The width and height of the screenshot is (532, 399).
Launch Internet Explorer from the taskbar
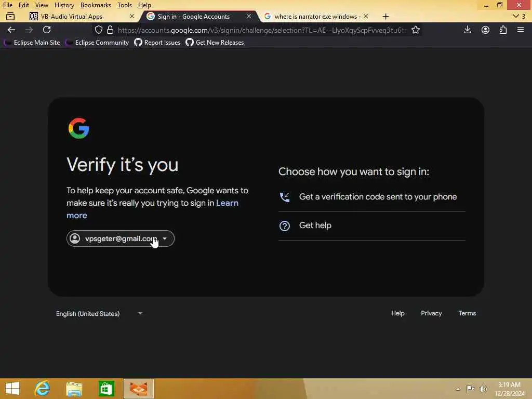42,389
